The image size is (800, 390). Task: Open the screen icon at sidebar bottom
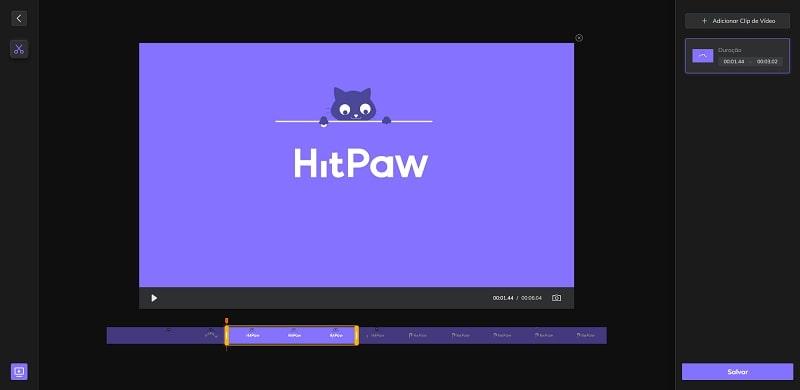pyautogui.click(x=19, y=372)
